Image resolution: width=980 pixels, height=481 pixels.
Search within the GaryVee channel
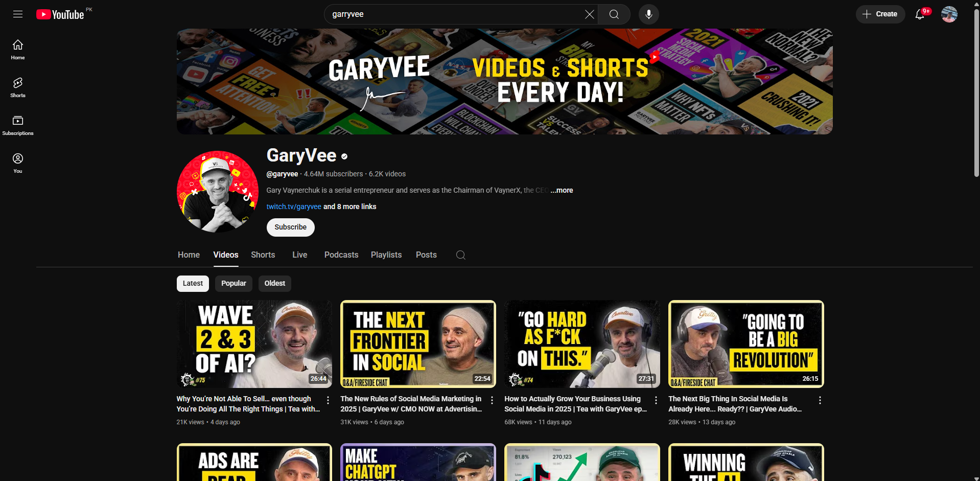[x=461, y=255]
